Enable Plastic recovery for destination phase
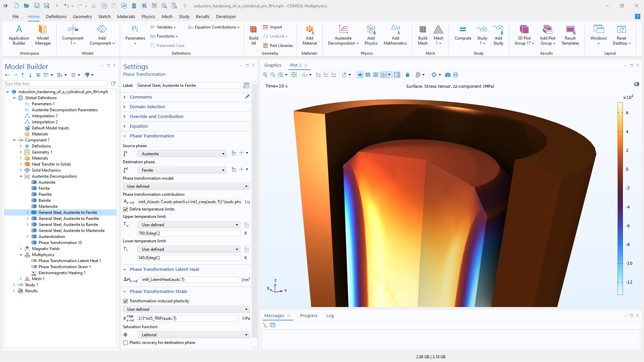This screenshot has height=362, width=644. coord(125,343)
